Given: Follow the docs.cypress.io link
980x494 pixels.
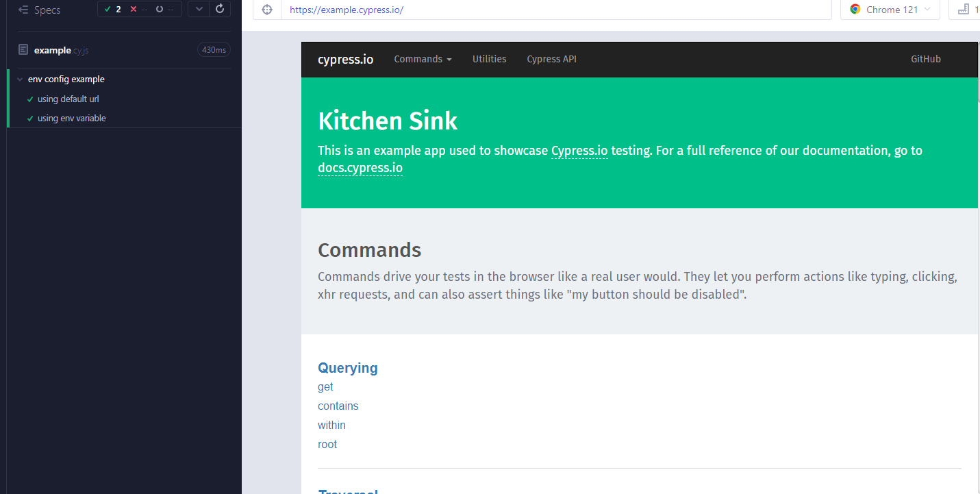Looking at the screenshot, I should (360, 169).
